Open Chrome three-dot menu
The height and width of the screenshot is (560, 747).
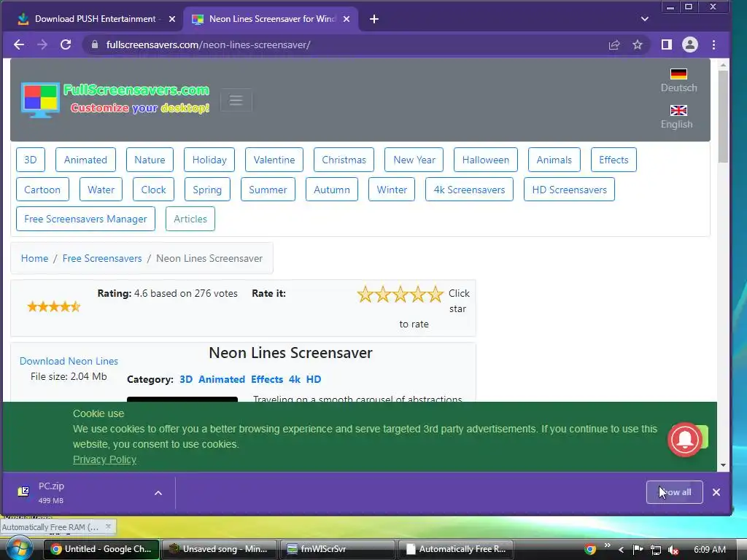point(713,44)
